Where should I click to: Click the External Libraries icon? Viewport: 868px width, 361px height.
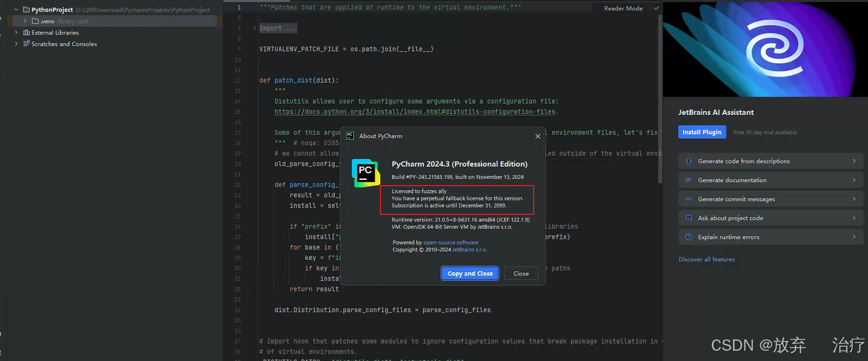(x=26, y=32)
